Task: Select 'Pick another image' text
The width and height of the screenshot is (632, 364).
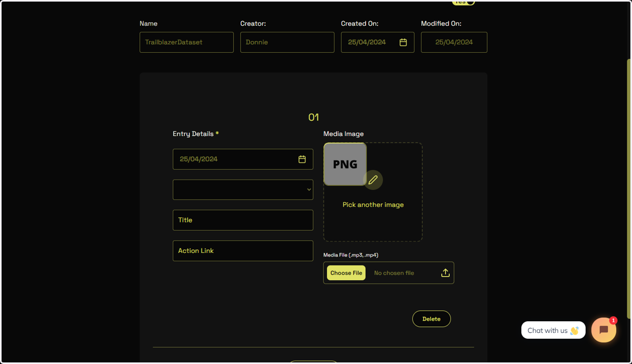Action: point(373,204)
